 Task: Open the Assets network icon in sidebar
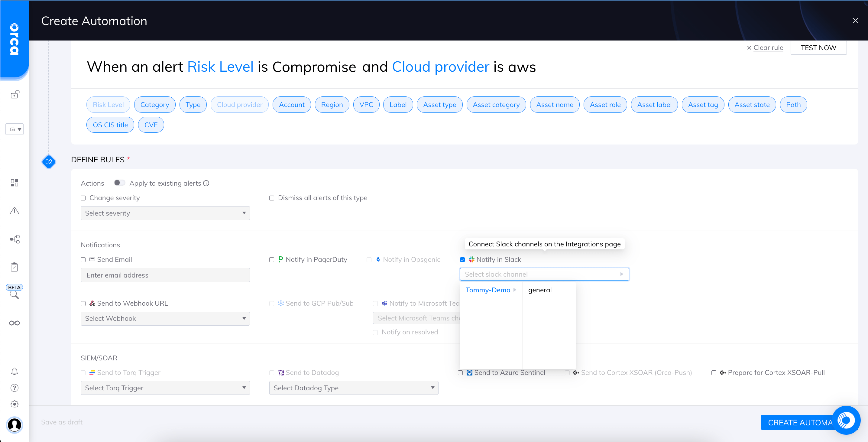[15, 239]
